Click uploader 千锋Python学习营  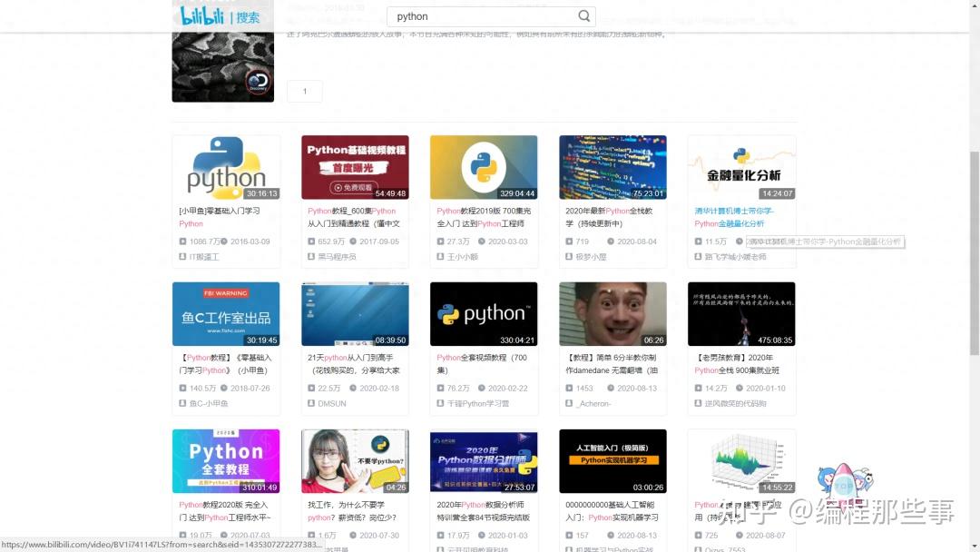pos(478,404)
